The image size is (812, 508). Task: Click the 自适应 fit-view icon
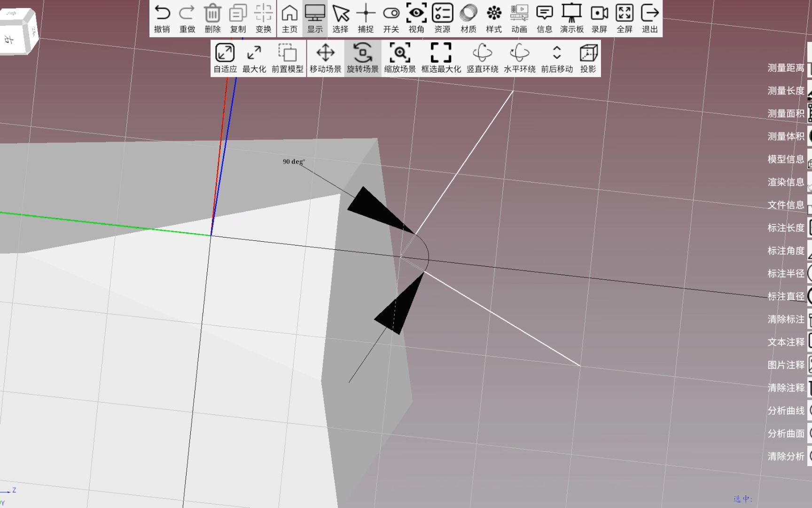[x=224, y=58]
